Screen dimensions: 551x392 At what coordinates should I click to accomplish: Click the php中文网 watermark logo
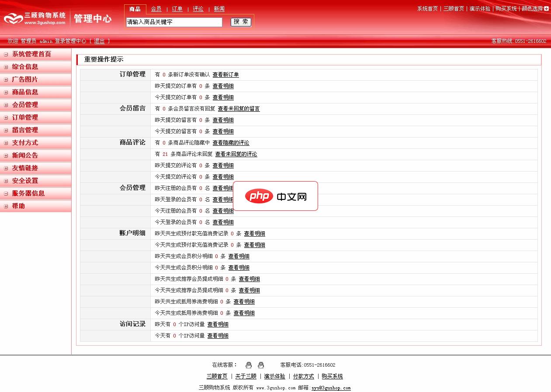pos(275,196)
